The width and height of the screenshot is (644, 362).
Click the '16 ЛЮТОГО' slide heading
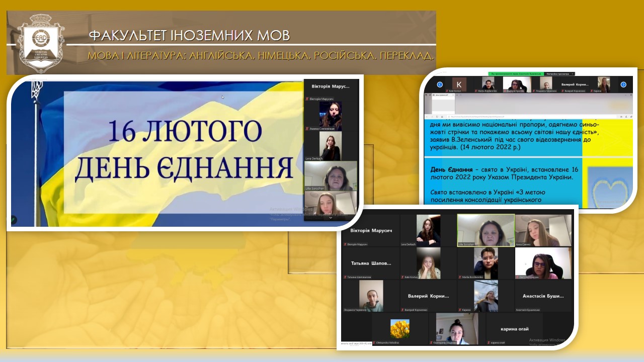(185, 131)
